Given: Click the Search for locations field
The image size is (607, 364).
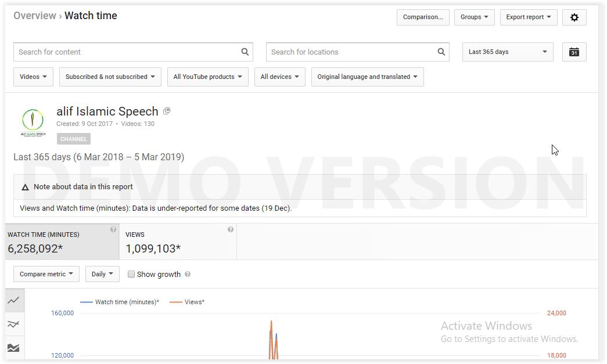Looking at the screenshot, I should pyautogui.click(x=357, y=52).
